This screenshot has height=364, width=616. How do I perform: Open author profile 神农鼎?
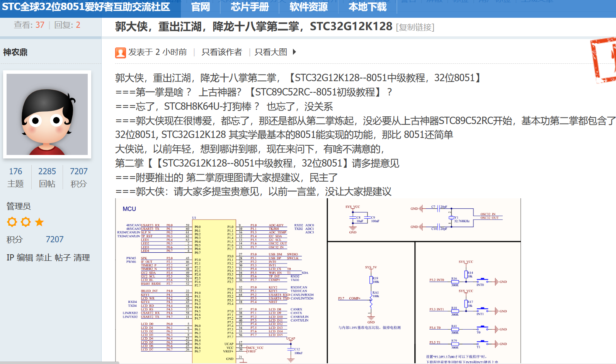[x=15, y=52]
